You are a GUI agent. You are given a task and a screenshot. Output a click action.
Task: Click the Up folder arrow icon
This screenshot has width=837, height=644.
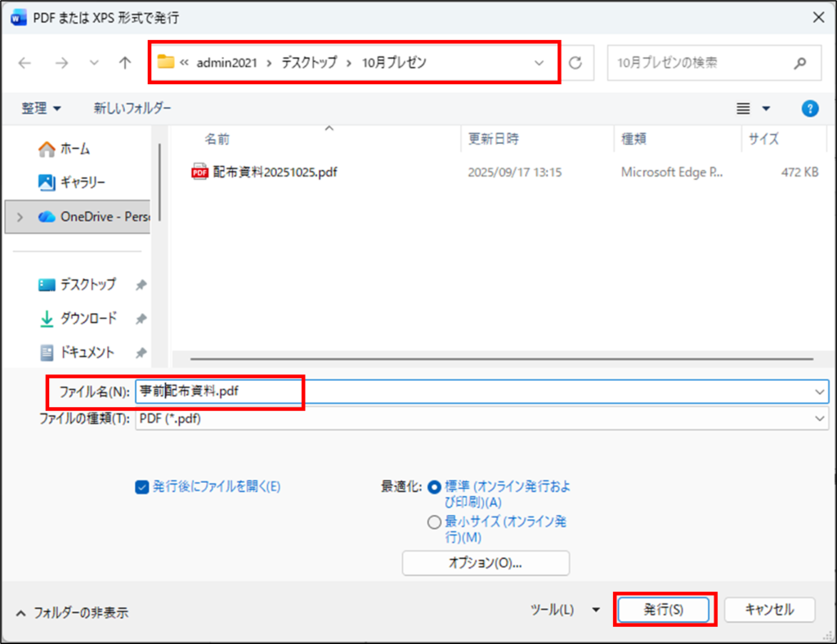point(125,63)
